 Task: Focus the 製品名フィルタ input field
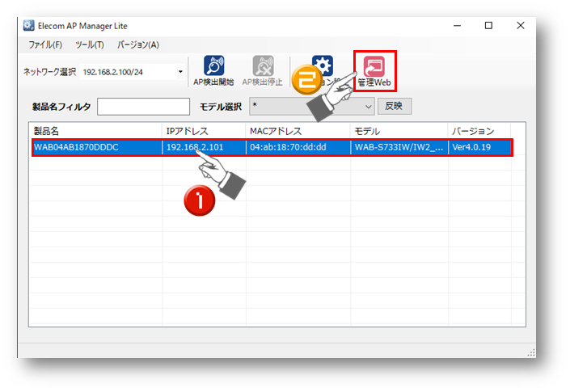(143, 107)
